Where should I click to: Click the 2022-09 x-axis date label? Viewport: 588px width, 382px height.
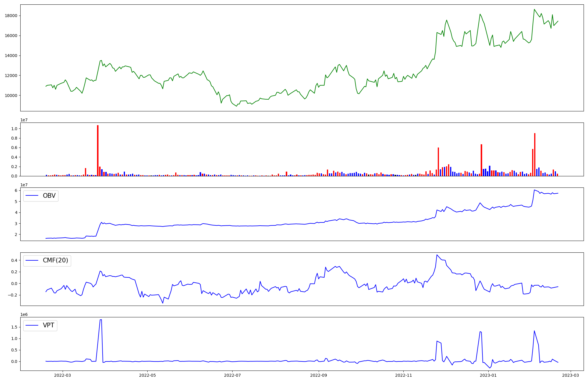pos(319,375)
